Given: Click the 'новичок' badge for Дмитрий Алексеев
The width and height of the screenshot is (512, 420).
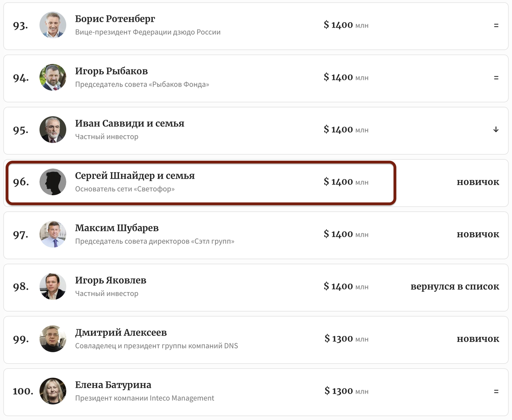Looking at the screenshot, I should click(478, 339).
